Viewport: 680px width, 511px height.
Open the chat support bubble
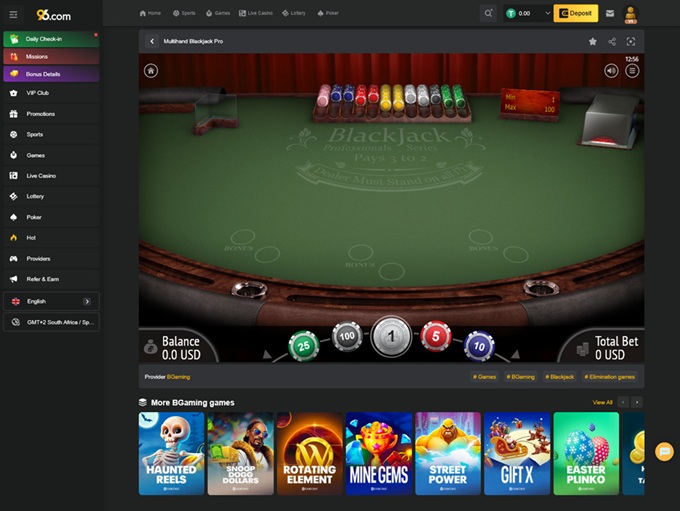[664, 452]
